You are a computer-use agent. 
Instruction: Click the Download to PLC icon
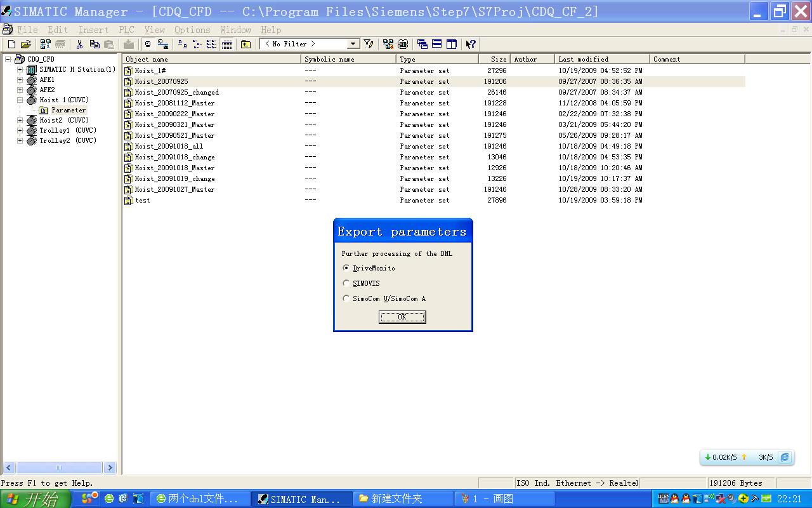(129, 44)
